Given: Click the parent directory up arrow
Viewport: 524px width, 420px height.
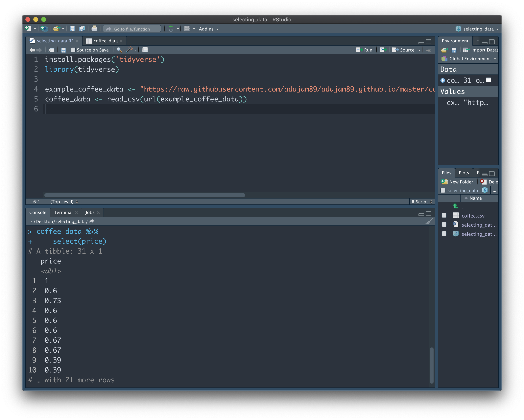Looking at the screenshot, I should [455, 206].
